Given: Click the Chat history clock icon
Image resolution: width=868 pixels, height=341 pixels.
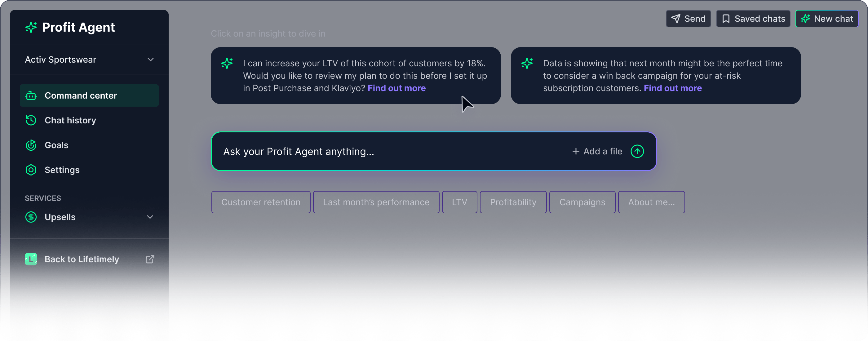Looking at the screenshot, I should (31, 120).
